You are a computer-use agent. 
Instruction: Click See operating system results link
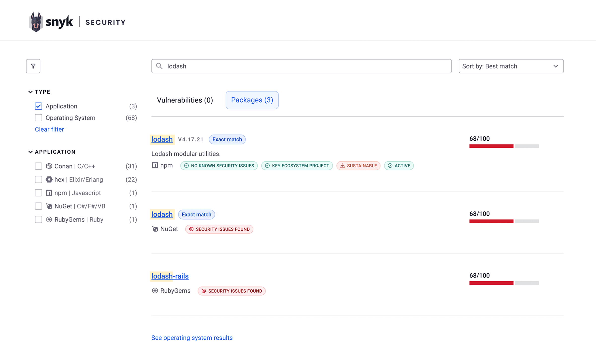pyautogui.click(x=192, y=338)
